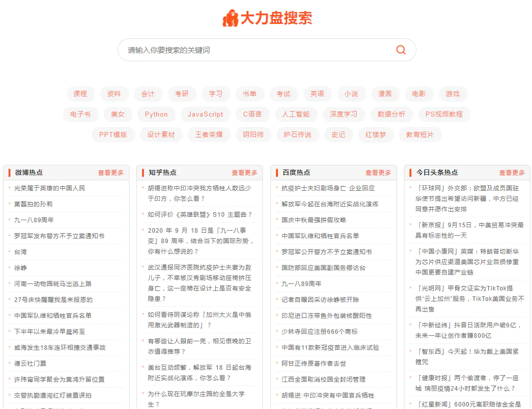Open the 罗冠军发布警方不予立案通知书 topic
The image size is (532, 409).
(59, 236)
